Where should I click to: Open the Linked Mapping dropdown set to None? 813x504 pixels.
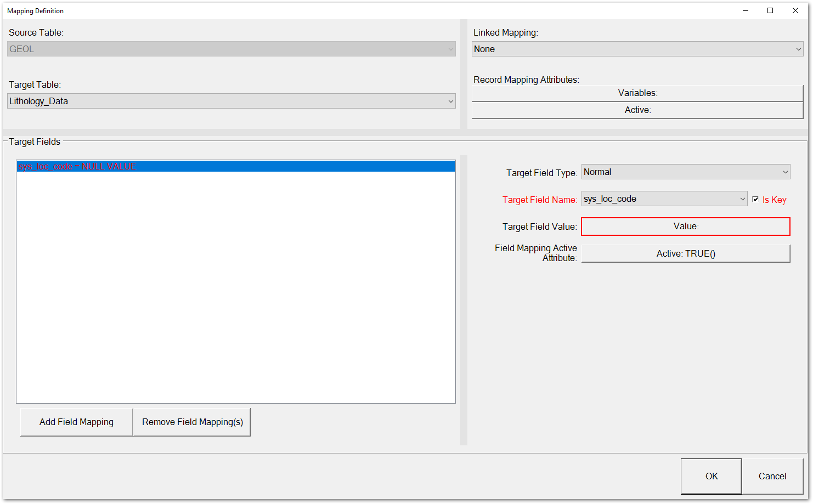coord(637,49)
